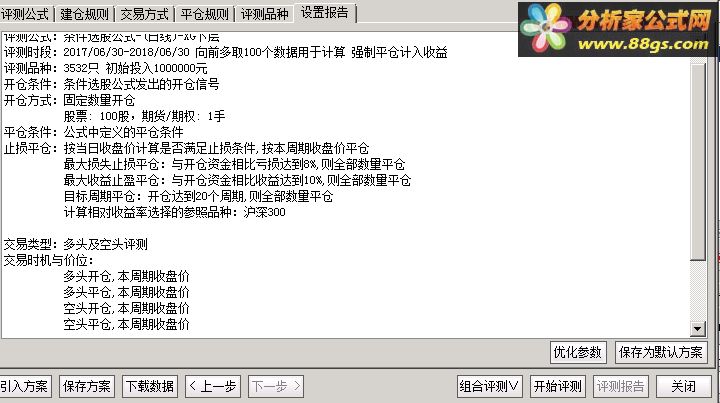Start evaluation with 开始评测 button
The height and width of the screenshot is (403, 720).
coord(557,386)
